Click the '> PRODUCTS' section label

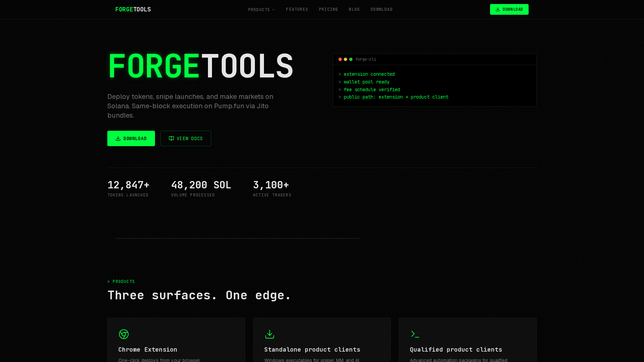(x=121, y=282)
